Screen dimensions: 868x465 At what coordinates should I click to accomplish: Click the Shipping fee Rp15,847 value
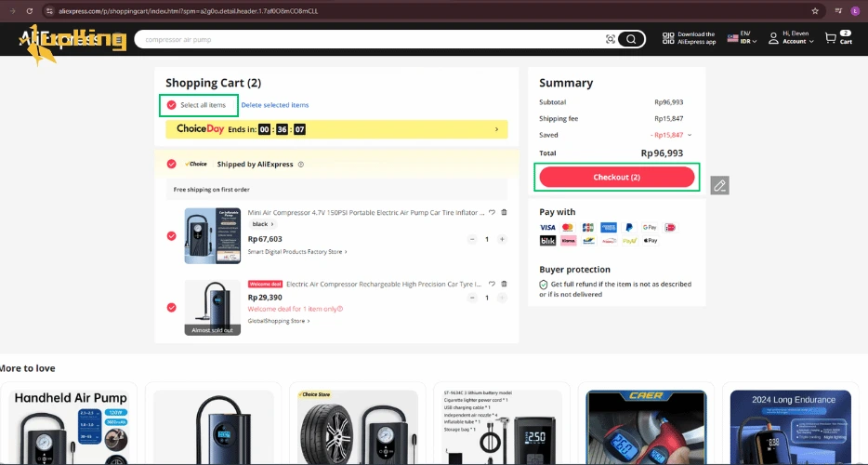669,119
